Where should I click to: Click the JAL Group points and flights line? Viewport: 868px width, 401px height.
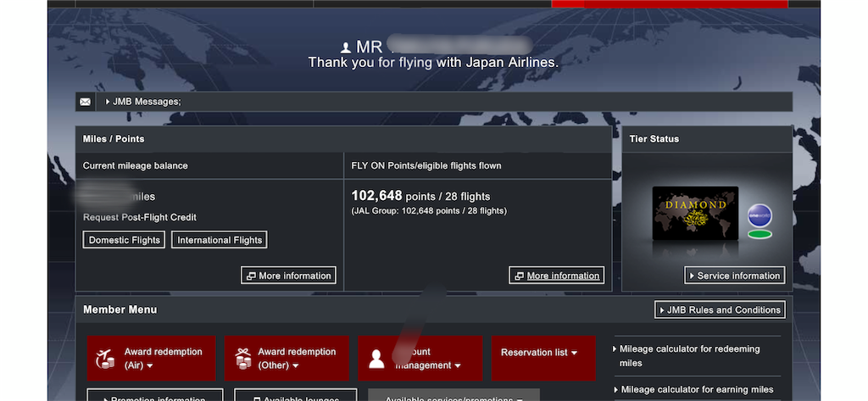point(429,211)
